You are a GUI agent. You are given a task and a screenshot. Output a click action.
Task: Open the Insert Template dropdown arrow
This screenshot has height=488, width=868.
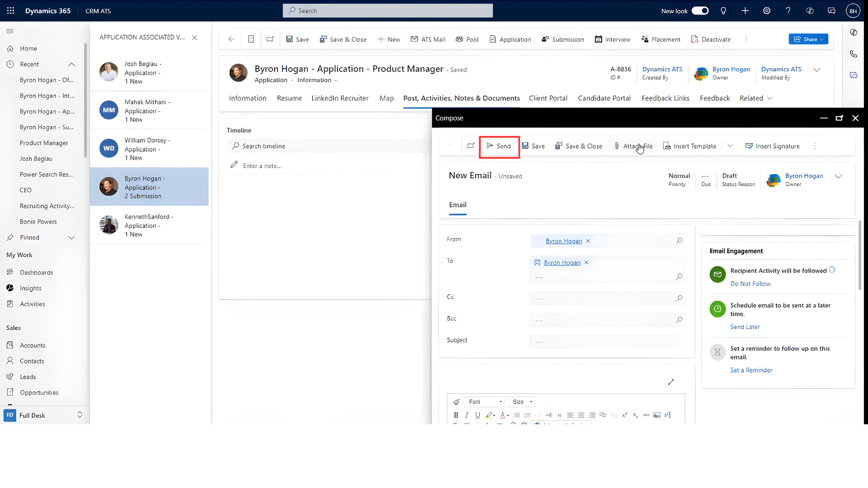730,146
